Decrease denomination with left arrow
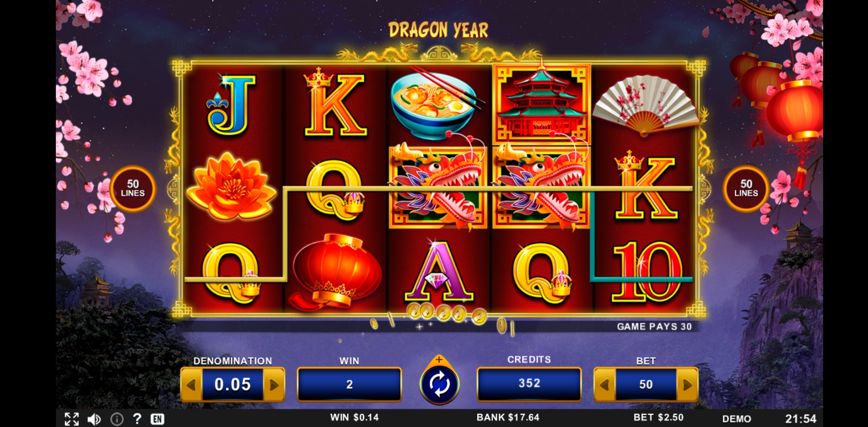This screenshot has width=868, height=427. tap(191, 385)
